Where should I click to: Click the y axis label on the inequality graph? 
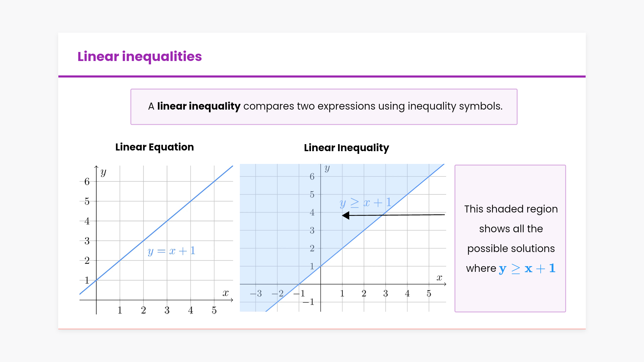[327, 168]
